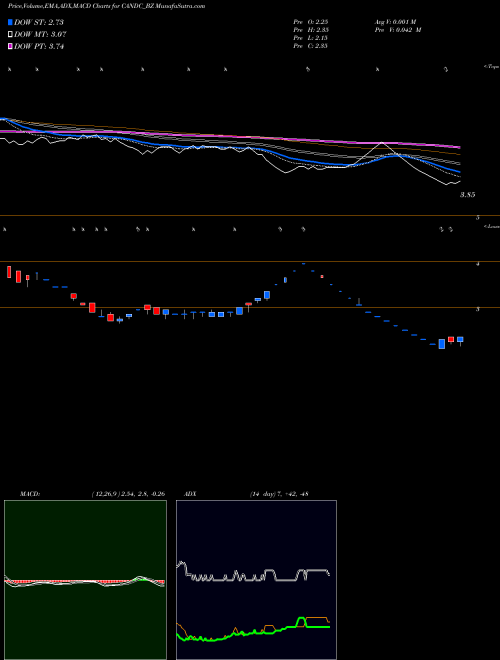Click inside the dark blue ADX chart panel
The height and width of the screenshot is (660, 500).
click(256, 580)
